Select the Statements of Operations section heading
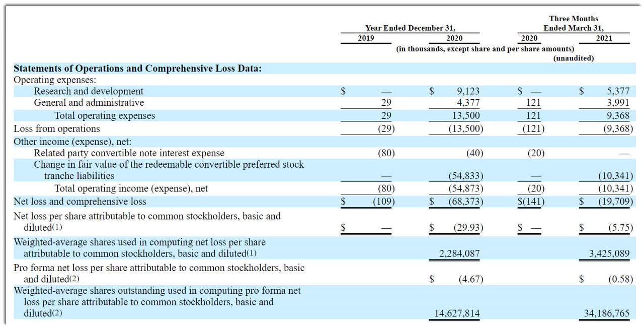Screen dimensions: 644x328 click(x=139, y=68)
